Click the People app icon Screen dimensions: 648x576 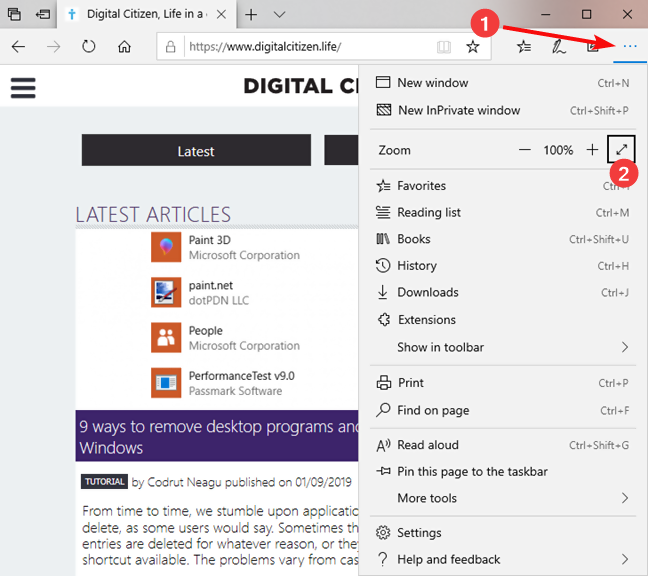(166, 338)
